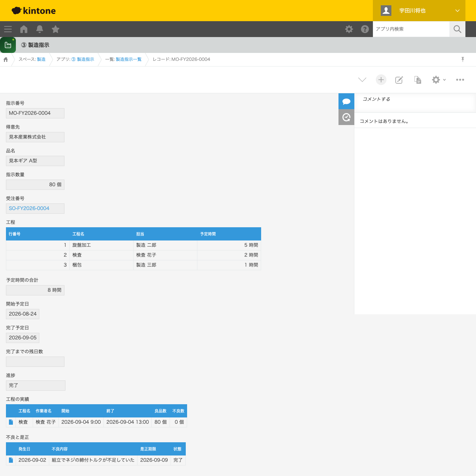
Task: Open the 製造 space link
Action: point(41,60)
